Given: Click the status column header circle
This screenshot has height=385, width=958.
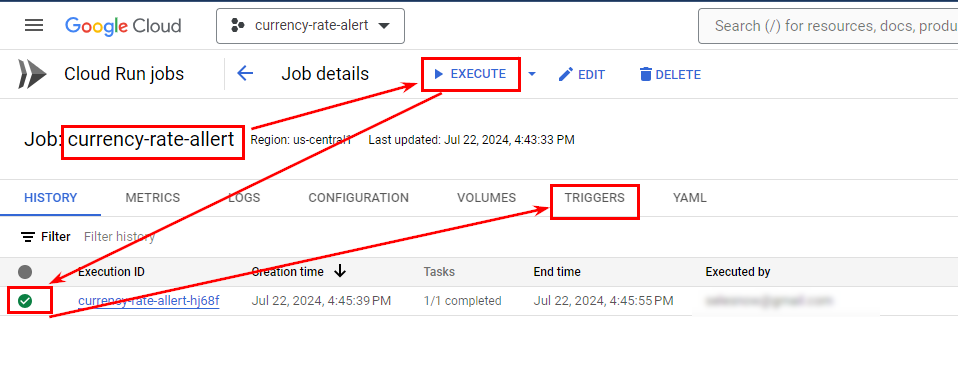Looking at the screenshot, I should tap(25, 272).
